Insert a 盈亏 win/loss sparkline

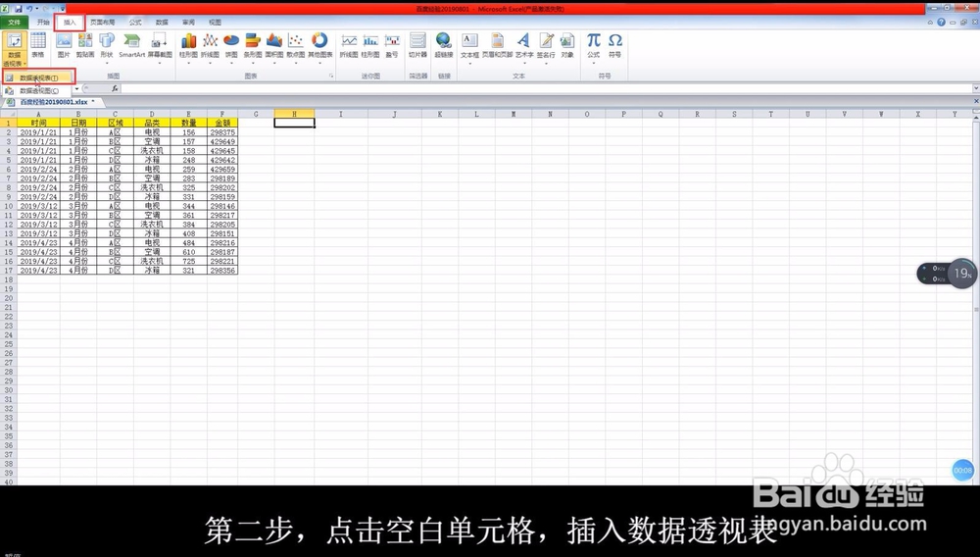392,45
